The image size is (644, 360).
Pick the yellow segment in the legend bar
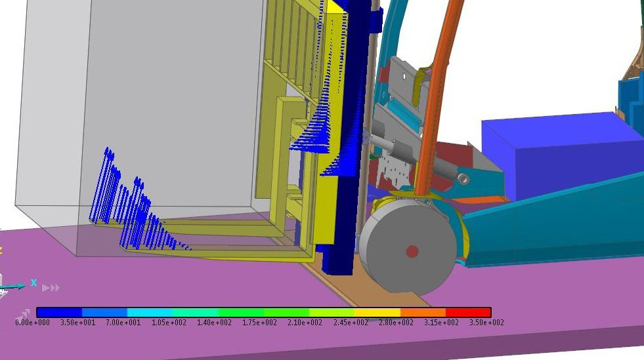pyautogui.click(x=377, y=313)
